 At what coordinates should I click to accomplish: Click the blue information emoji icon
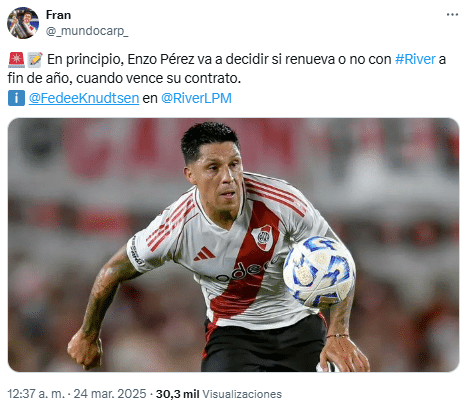(16, 98)
